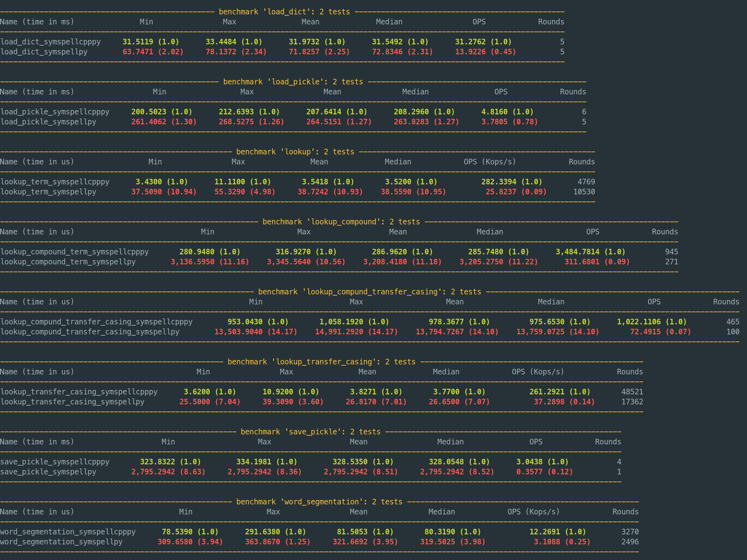Select lookup_transfer_casing_symspellcpppy row name
This screenshot has height=560, width=747.
point(79,392)
